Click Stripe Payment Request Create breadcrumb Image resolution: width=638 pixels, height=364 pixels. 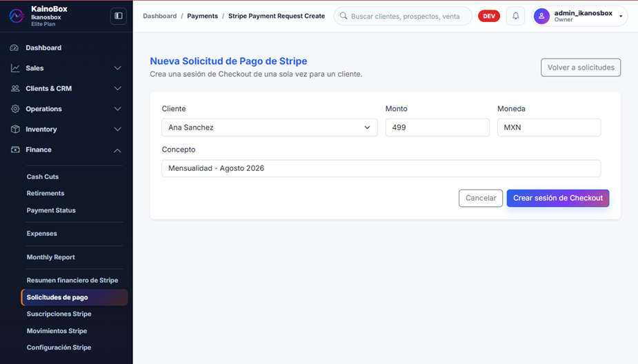coord(277,16)
